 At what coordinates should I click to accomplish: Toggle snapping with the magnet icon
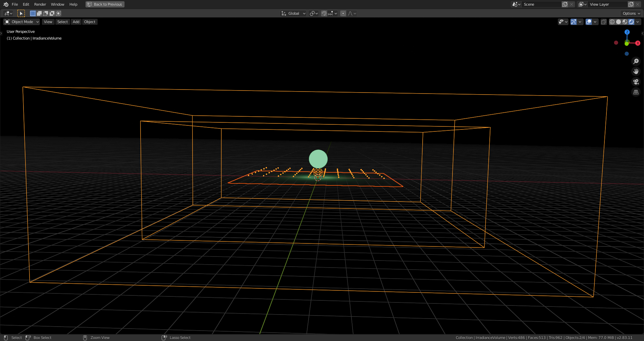point(323,13)
